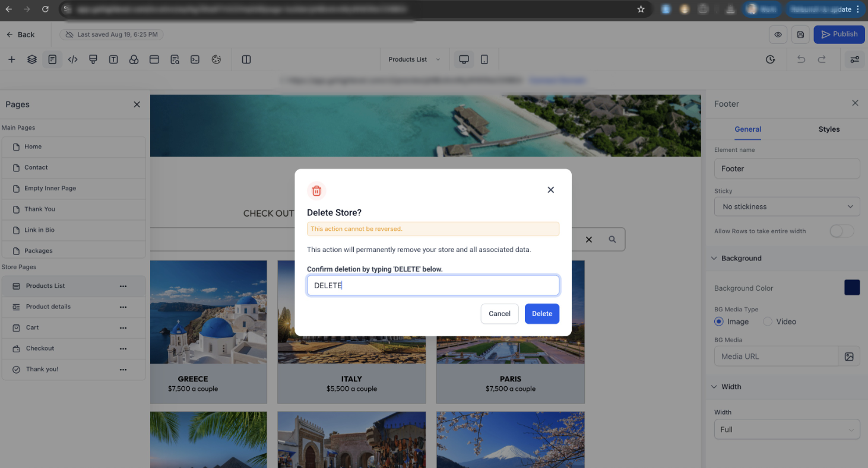Screen dimensions: 868x468
Task: Switch to mobile view icon
Action: tap(484, 59)
